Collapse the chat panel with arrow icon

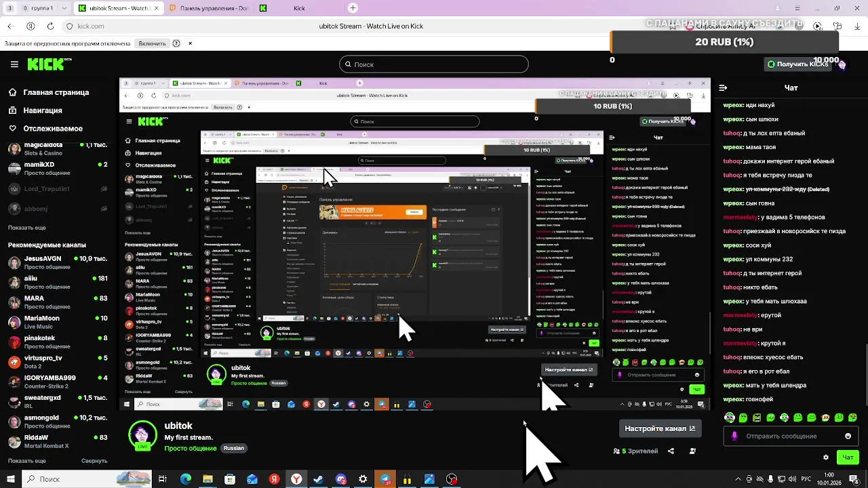click(x=723, y=87)
